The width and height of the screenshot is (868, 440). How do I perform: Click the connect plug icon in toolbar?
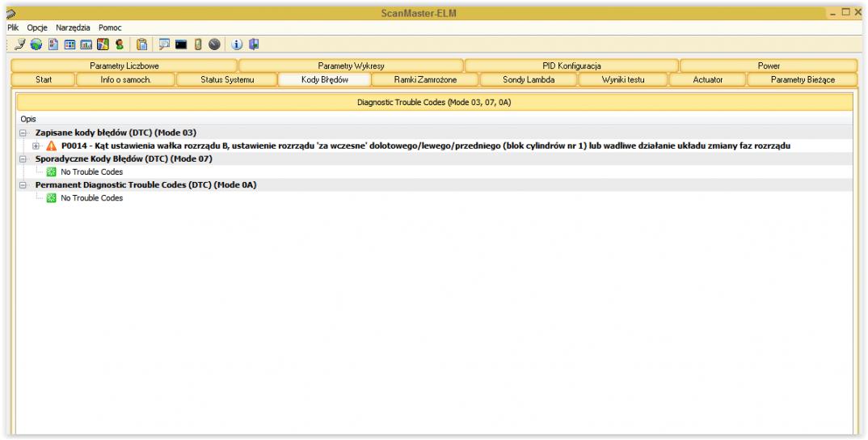tap(19, 44)
